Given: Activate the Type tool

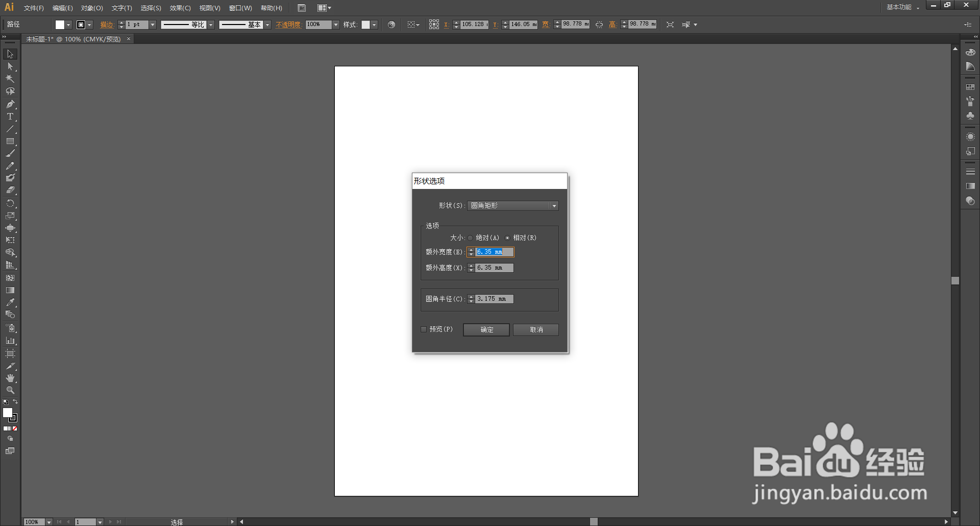Looking at the screenshot, I should pyautogui.click(x=10, y=116).
